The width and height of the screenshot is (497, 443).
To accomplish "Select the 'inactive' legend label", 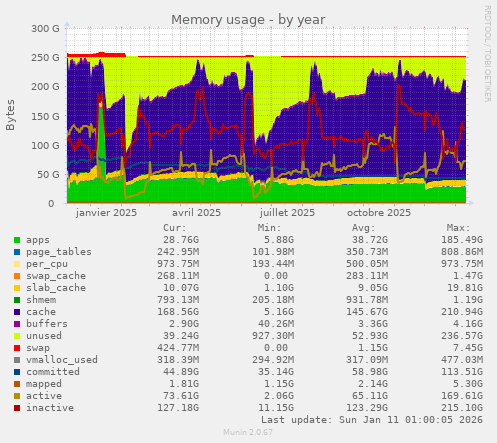I will [x=50, y=408].
